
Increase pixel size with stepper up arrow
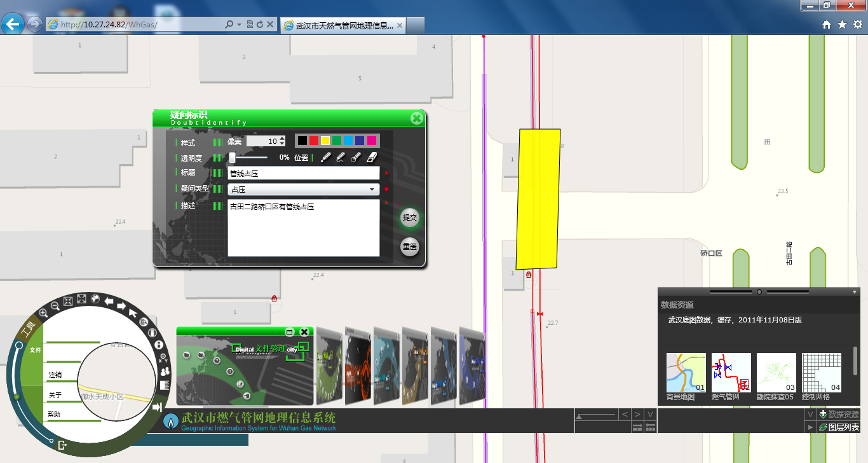tap(282, 138)
